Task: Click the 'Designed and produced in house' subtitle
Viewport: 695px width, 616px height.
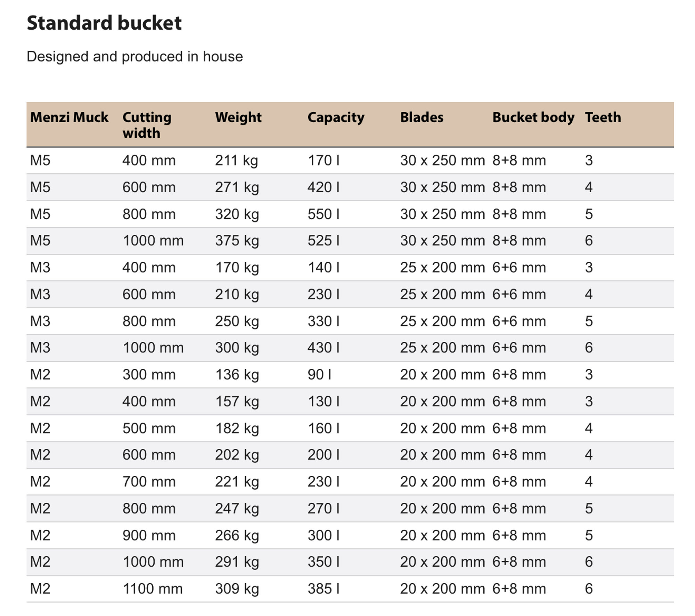Action: [135, 56]
